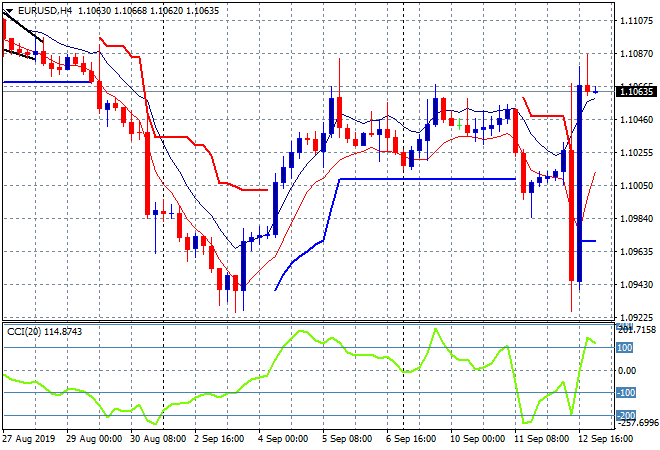Click the 6 Sep 16:00 time label
Screen dimensions: 660x450
[x=413, y=438]
